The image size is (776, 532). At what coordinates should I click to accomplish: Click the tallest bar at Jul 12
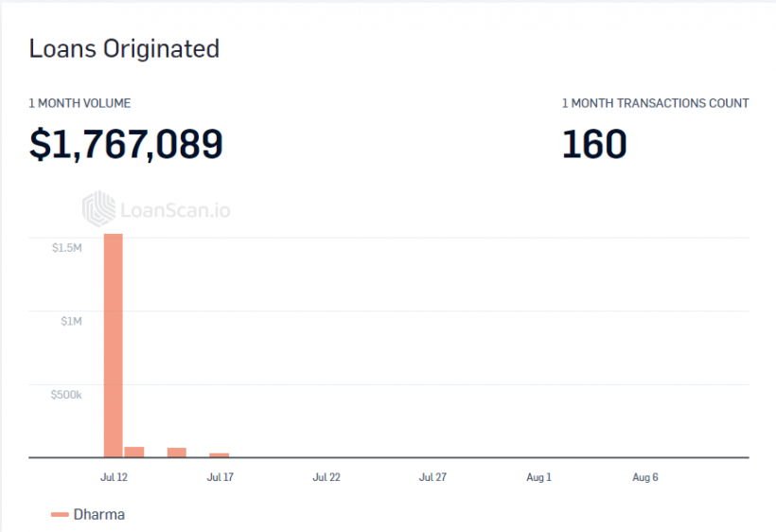[x=114, y=346]
